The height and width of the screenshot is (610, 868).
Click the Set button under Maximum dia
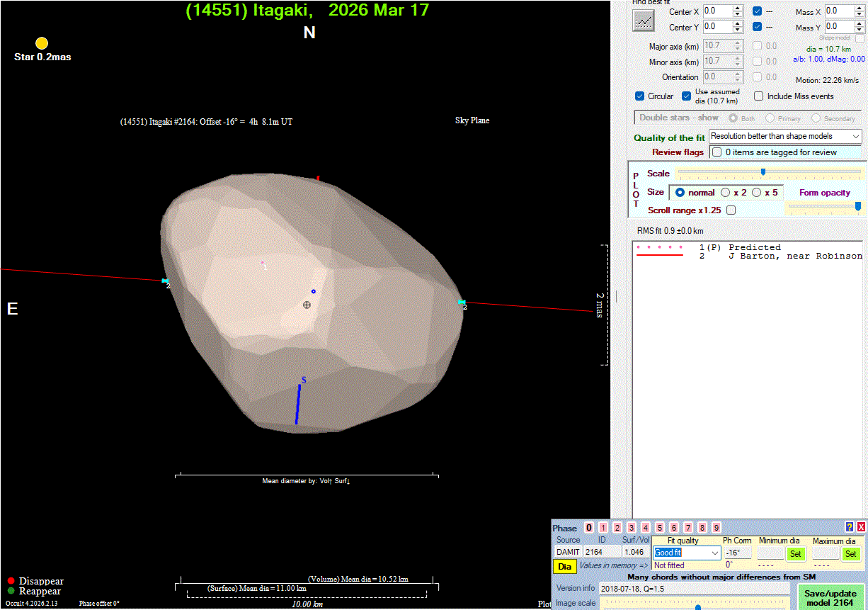[x=850, y=554]
